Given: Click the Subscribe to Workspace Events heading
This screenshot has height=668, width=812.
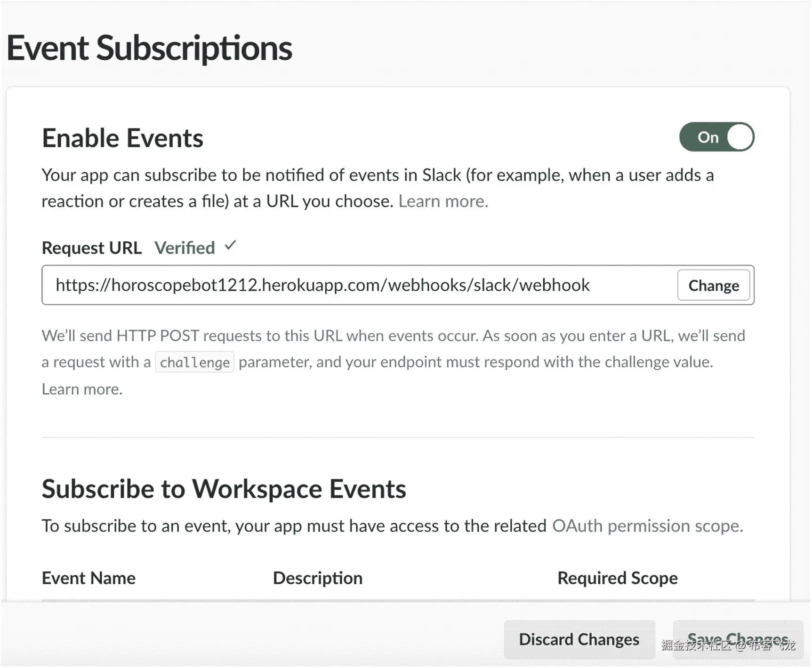Looking at the screenshot, I should [x=224, y=489].
